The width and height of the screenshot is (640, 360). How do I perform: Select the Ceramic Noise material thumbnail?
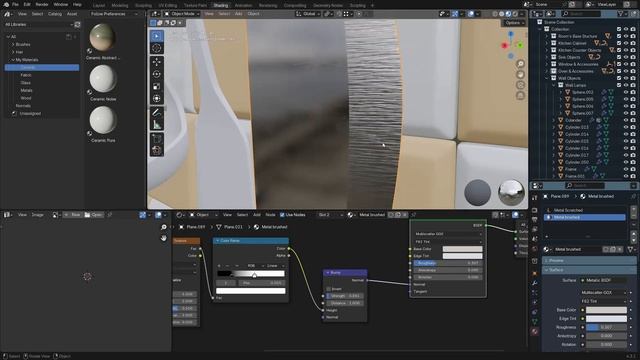pos(103,79)
